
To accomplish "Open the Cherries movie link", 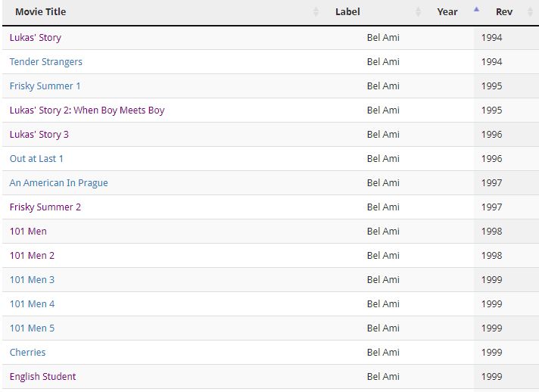I will click(x=27, y=353).
